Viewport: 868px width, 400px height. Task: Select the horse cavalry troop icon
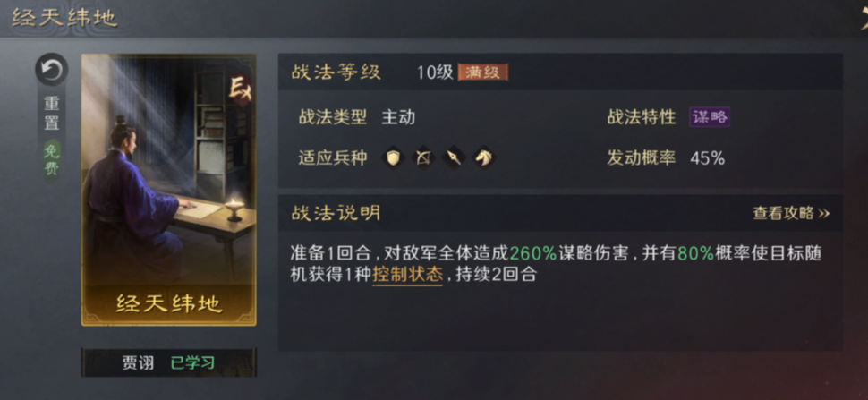[x=484, y=158]
